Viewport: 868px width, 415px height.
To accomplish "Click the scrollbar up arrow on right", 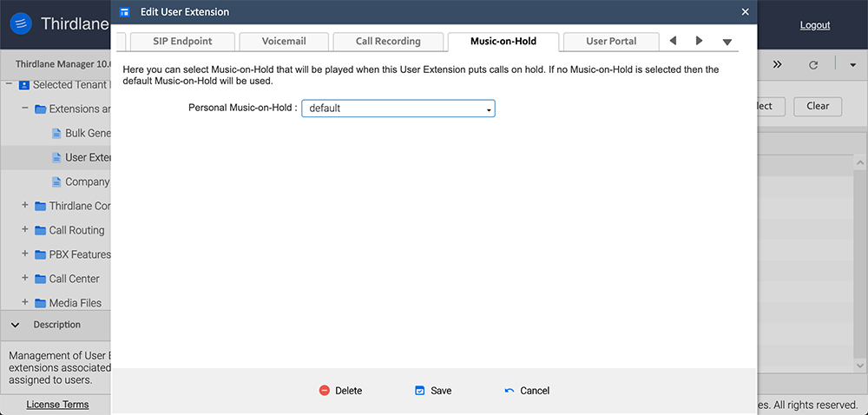I will (x=862, y=162).
